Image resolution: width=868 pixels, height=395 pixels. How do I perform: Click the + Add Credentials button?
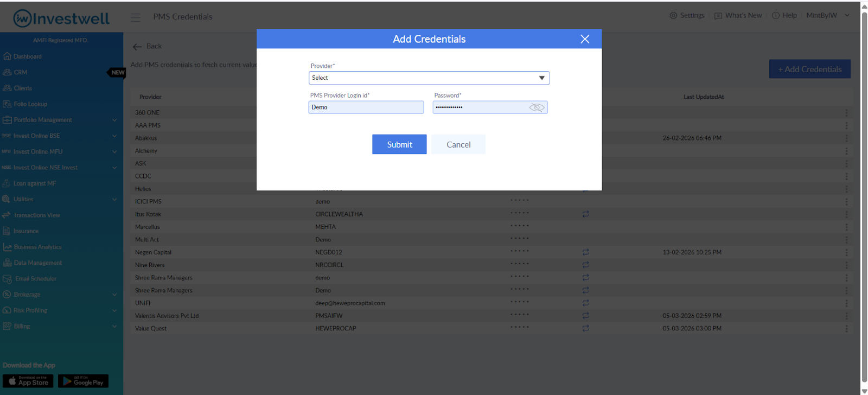810,69
